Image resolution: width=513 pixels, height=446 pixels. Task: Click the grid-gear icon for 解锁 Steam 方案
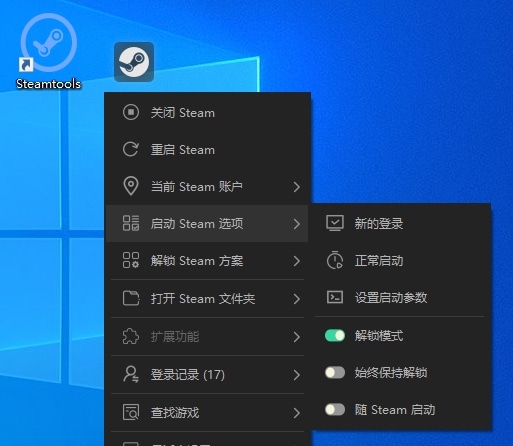[131, 260]
